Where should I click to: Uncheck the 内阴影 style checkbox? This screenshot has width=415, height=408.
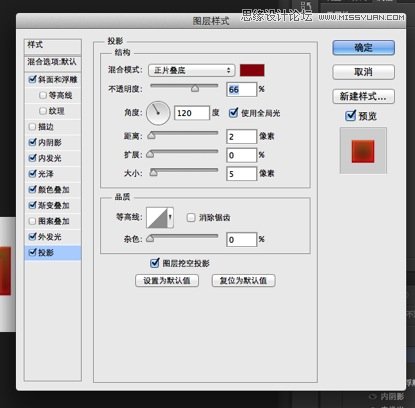point(32,142)
